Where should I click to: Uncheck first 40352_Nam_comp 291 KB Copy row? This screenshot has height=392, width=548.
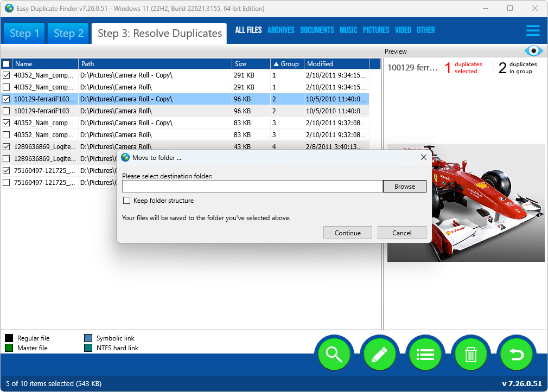click(7, 75)
